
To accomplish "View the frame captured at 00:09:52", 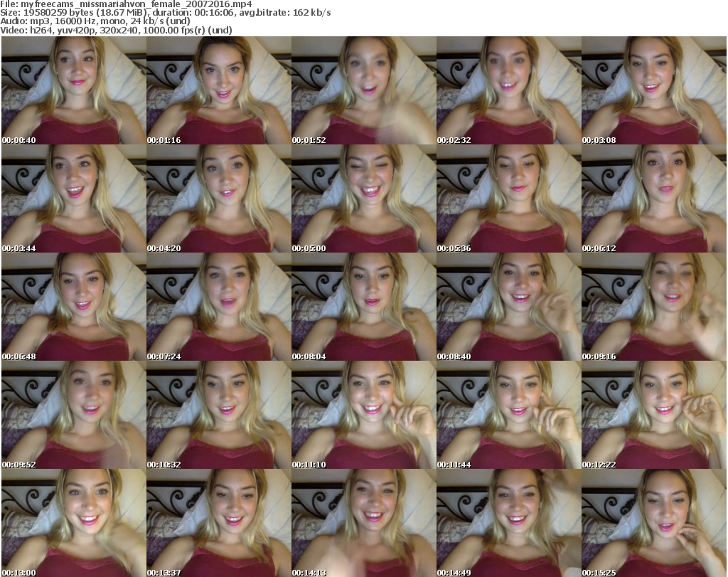I will point(74,415).
